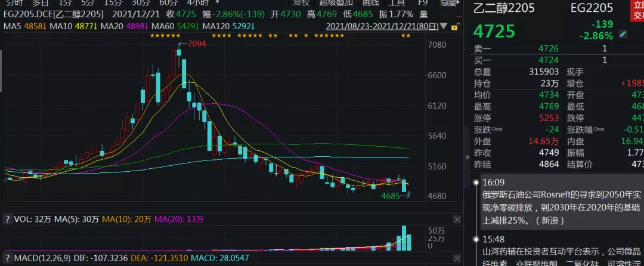Click the date range 2021/08/23-2021/12/21(80日) link
Image resolution: width=644 pixels, height=266 pixels.
(382, 27)
